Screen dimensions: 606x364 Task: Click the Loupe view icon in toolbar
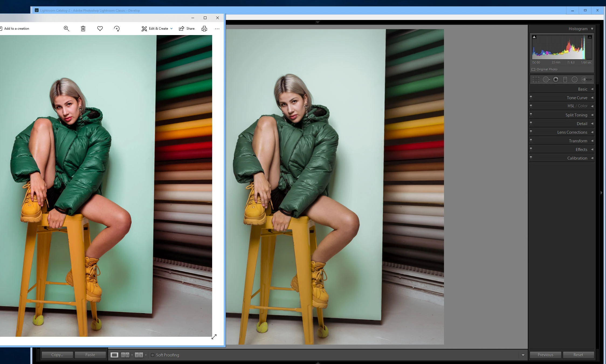[114, 355]
